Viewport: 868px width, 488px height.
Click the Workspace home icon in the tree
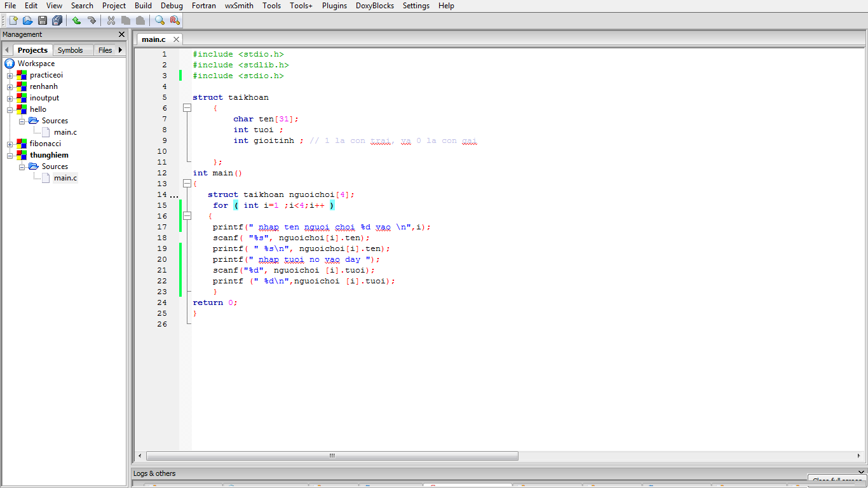[10, 64]
